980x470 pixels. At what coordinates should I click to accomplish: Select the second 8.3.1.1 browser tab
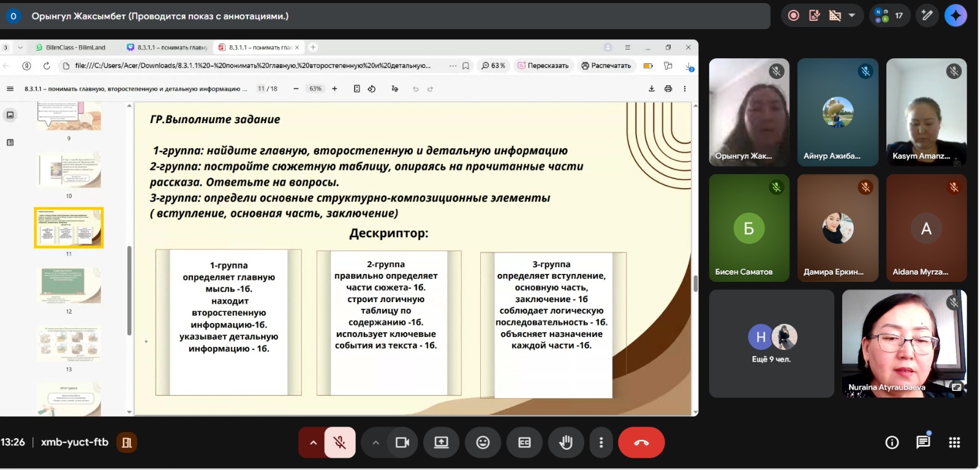tap(259, 47)
